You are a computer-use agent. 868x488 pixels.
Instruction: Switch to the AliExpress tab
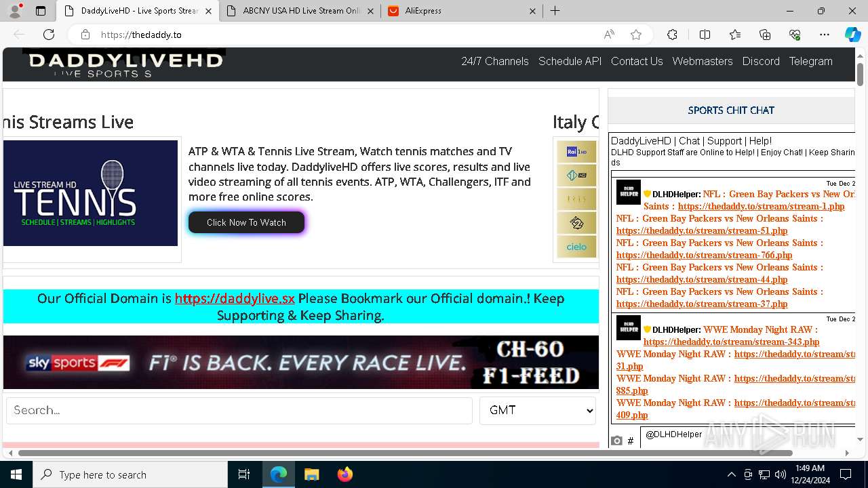point(462,11)
